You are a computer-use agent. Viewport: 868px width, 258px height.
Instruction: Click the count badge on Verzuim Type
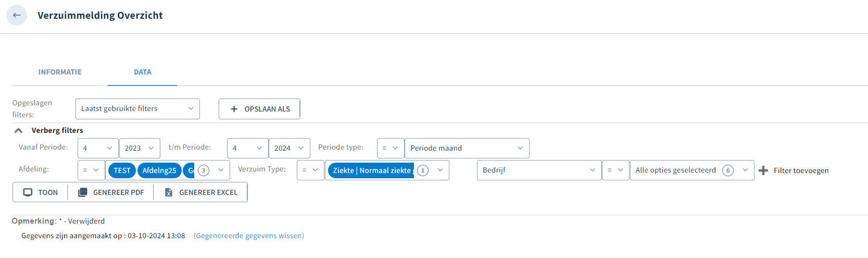[423, 170]
